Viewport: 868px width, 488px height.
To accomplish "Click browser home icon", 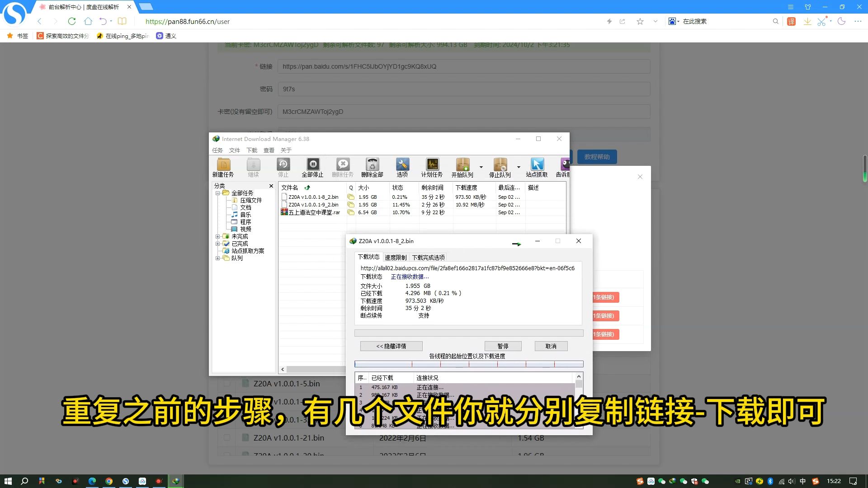I will point(88,21).
